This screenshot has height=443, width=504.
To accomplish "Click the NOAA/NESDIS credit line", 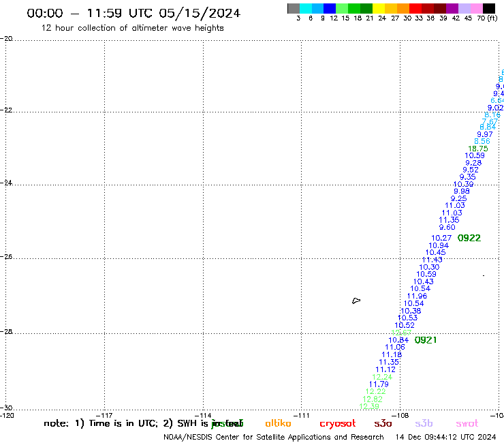I will coord(274,437).
